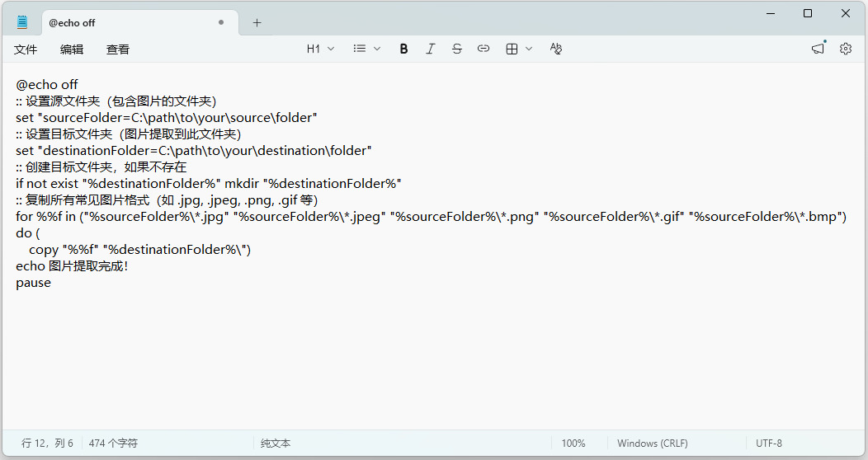Insert a hyperlink with the link icon
Screen dimensions: 868x460
click(x=484, y=49)
